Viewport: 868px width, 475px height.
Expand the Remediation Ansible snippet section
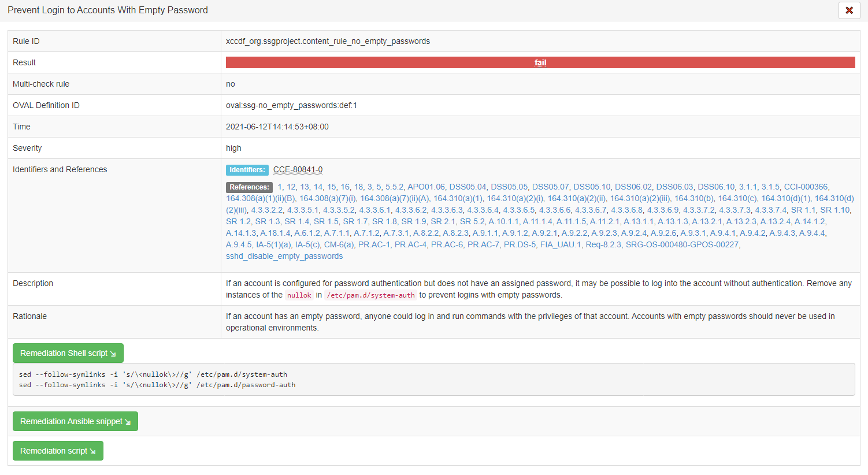[75, 421]
